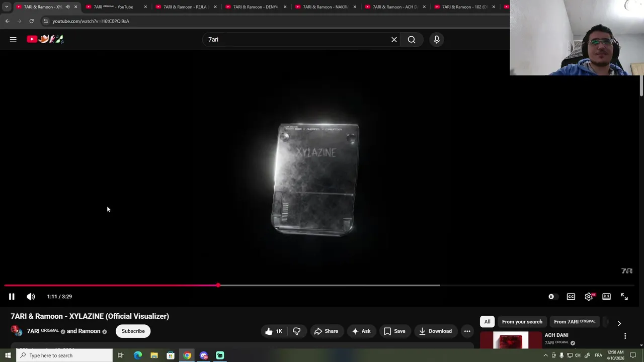Open the 7ARI ORIGINAL channel name link
Screen dimensions: 644x362
click(x=43, y=331)
